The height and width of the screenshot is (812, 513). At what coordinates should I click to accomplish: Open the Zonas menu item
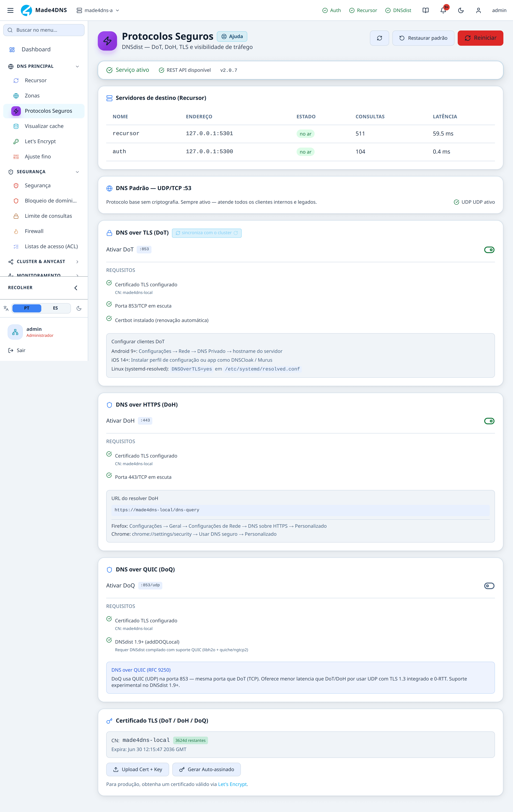coord(44,96)
